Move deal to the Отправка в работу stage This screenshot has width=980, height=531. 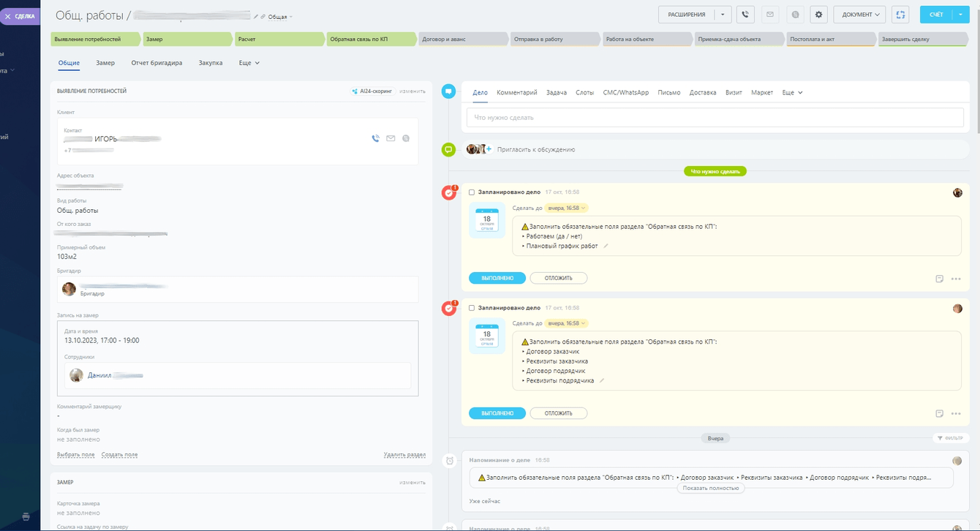click(554, 39)
